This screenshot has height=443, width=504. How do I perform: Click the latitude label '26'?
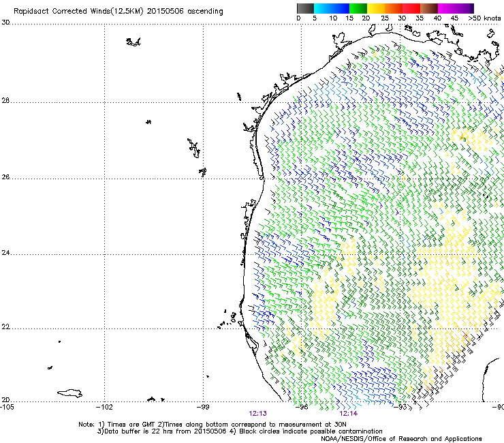[x=5, y=177]
